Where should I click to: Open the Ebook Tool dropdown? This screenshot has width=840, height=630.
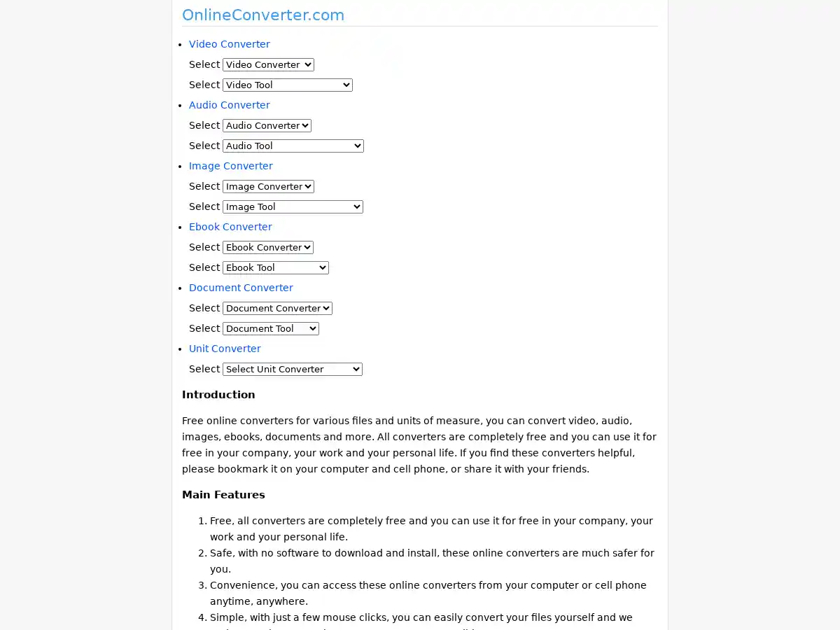tap(275, 267)
